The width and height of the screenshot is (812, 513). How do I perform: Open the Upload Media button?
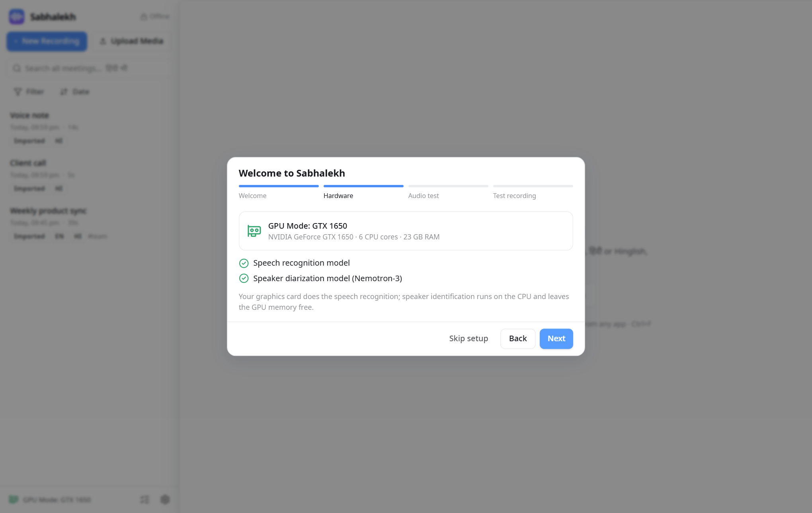(132, 41)
